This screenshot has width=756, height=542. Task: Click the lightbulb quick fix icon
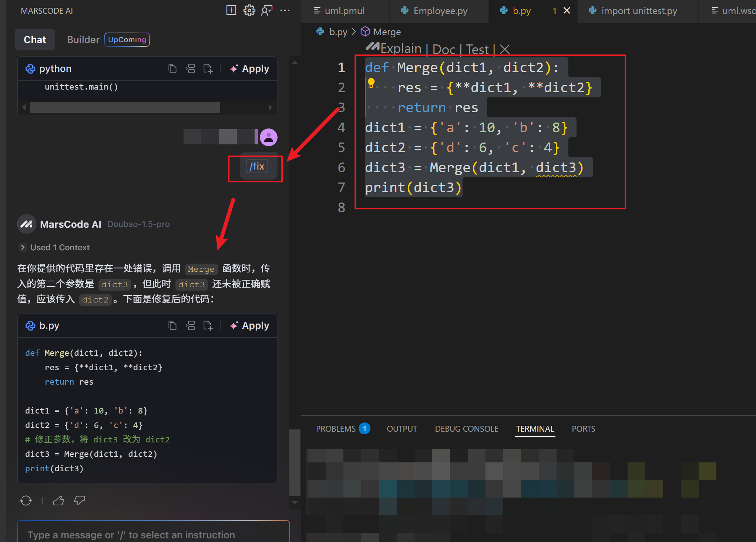pyautogui.click(x=371, y=83)
